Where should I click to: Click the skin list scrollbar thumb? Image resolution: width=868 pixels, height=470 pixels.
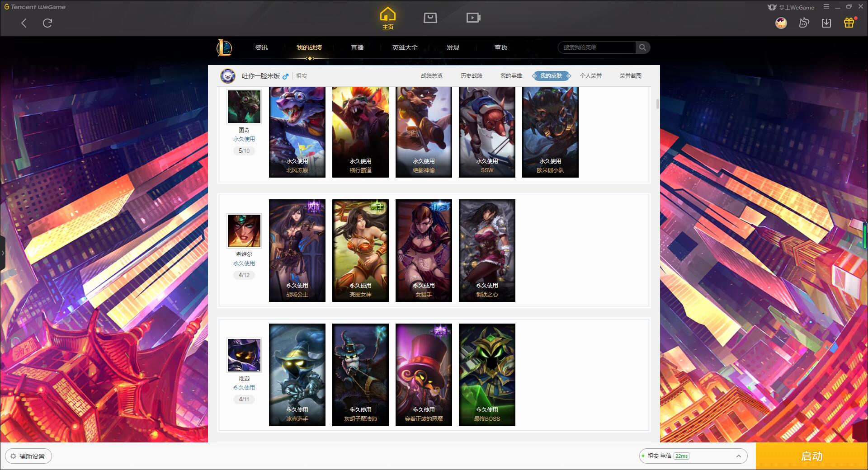point(657,103)
